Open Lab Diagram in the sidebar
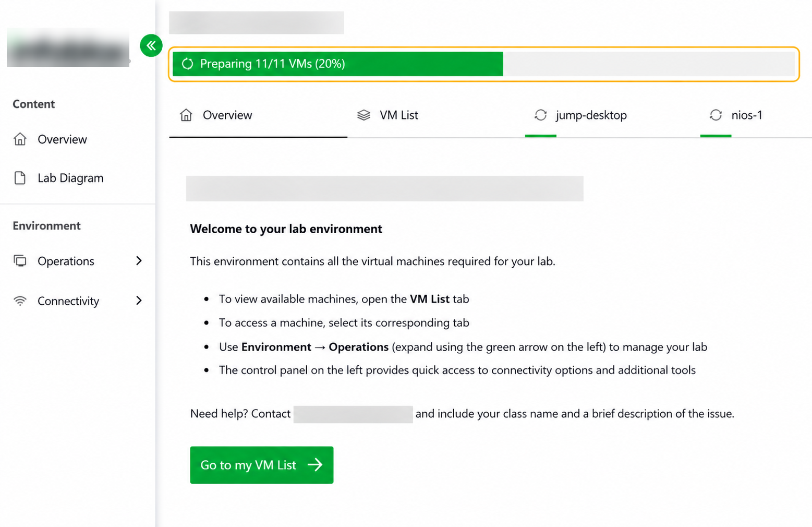Screen dimensions: 812x527 click(x=70, y=178)
